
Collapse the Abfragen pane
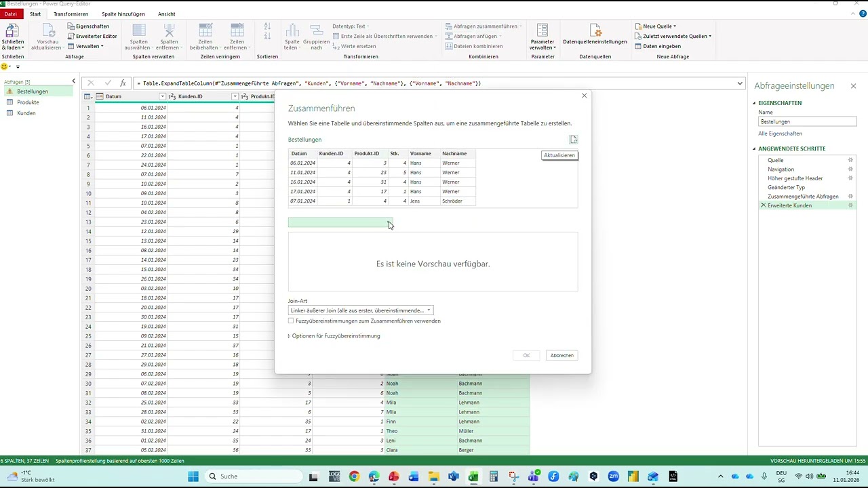pyautogui.click(x=74, y=81)
